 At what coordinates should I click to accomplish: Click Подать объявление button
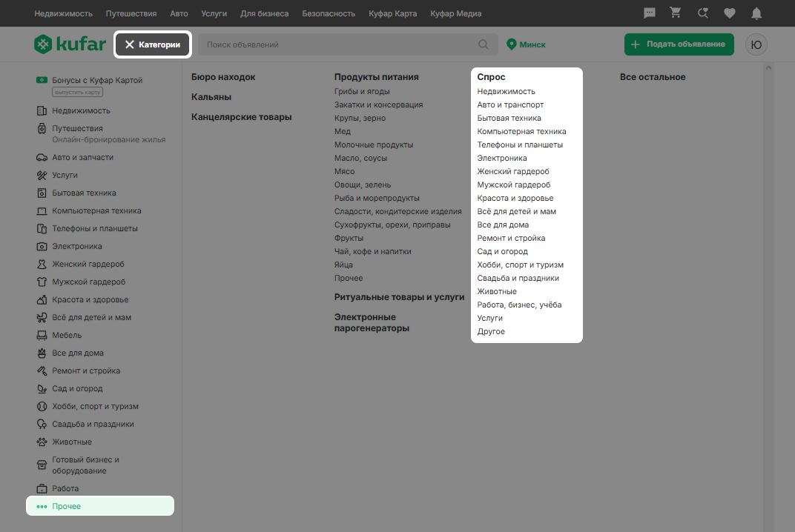pyautogui.click(x=679, y=44)
